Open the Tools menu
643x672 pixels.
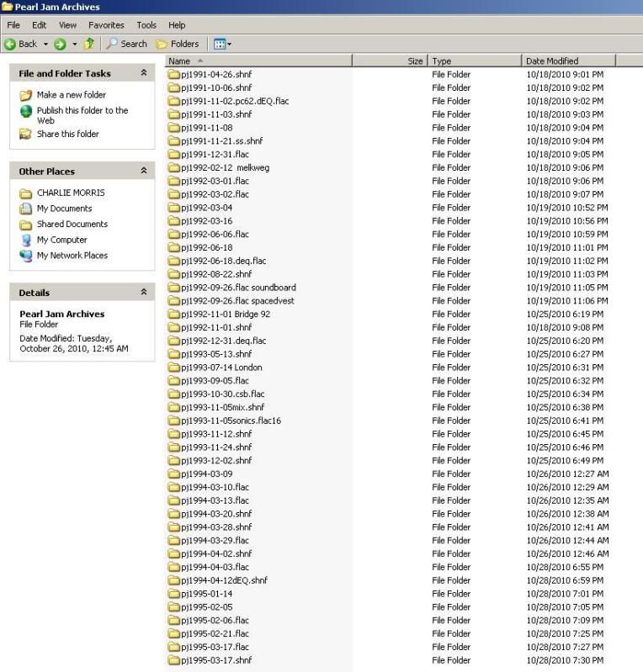tap(146, 25)
